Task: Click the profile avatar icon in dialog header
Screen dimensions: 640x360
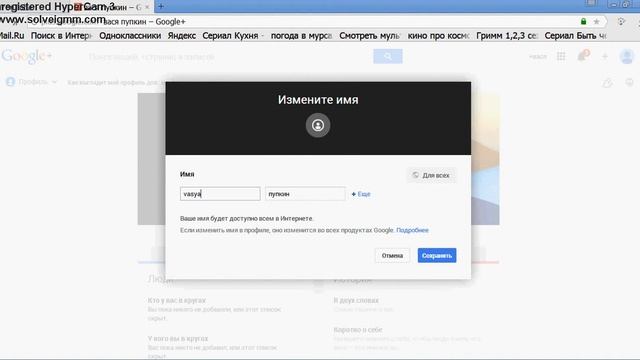Action: 318,125
